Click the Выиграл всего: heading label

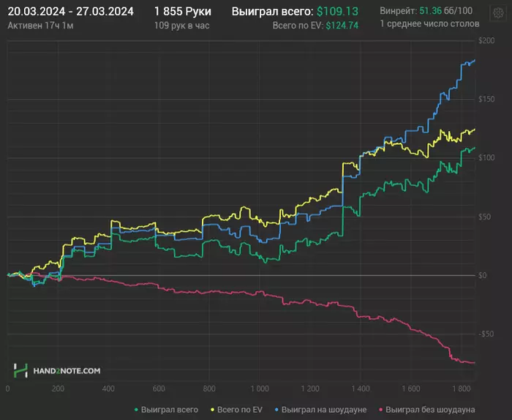tap(273, 12)
